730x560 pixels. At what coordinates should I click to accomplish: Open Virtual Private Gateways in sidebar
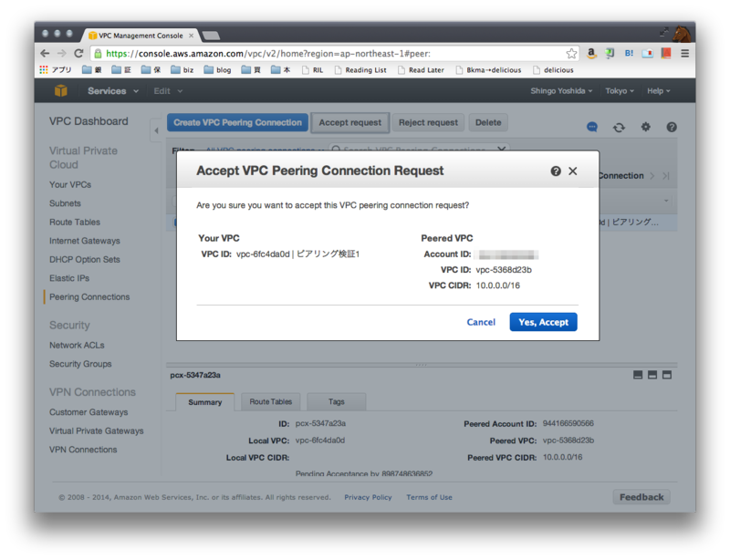pos(97,430)
